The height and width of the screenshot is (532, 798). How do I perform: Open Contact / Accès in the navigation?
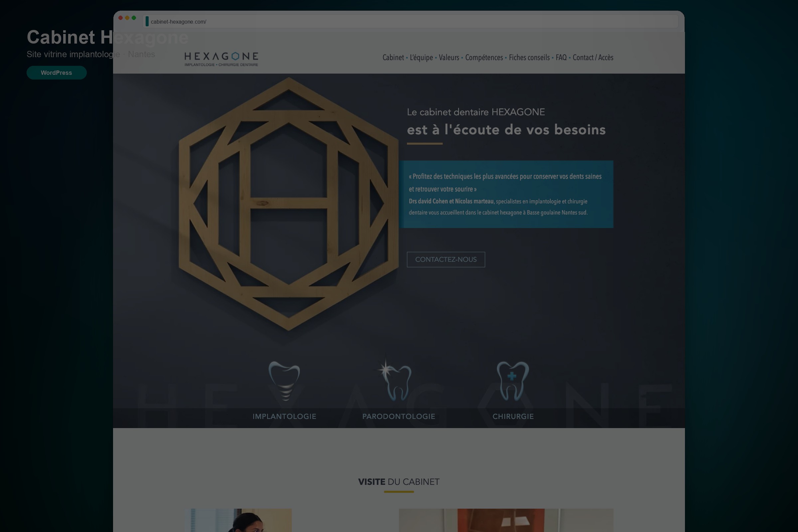point(593,57)
